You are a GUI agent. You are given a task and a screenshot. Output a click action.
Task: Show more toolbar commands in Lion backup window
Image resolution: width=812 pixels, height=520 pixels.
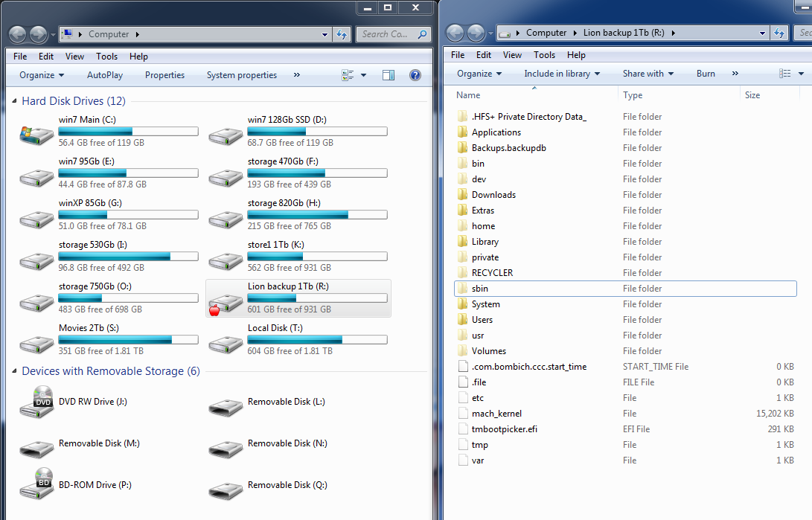[735, 74]
